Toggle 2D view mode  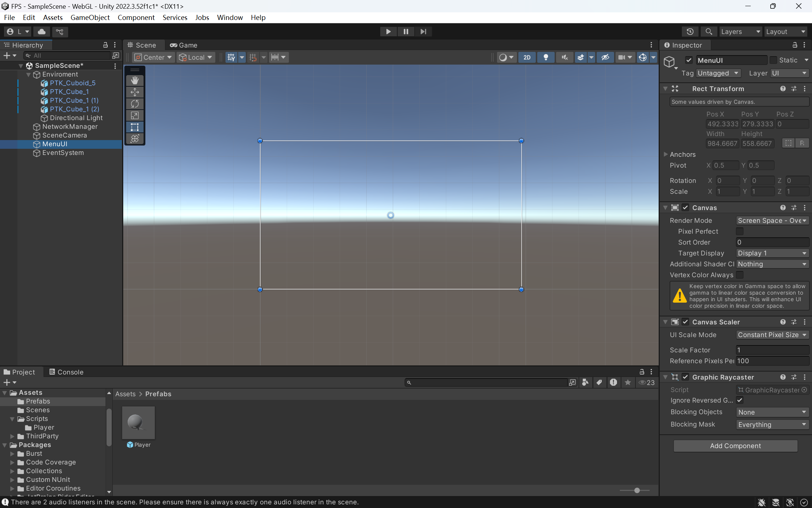527,57
